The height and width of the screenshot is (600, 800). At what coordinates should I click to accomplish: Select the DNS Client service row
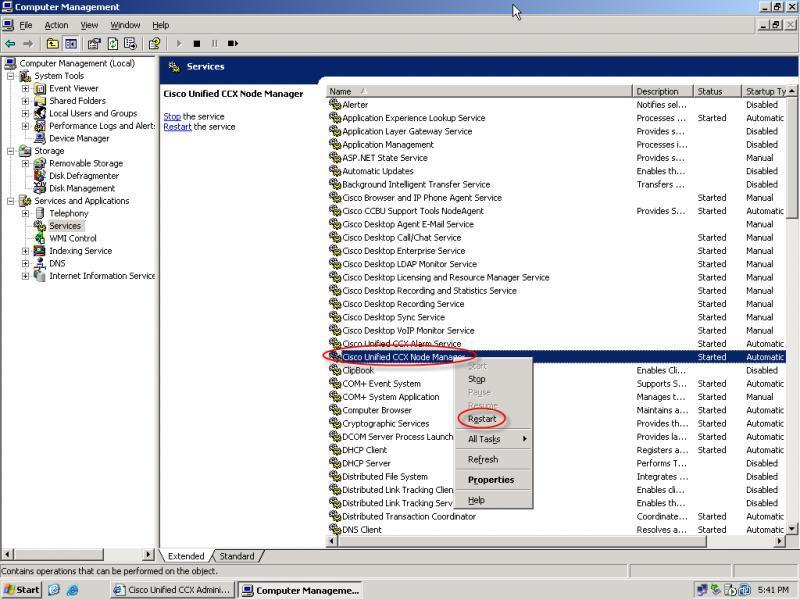click(x=556, y=530)
